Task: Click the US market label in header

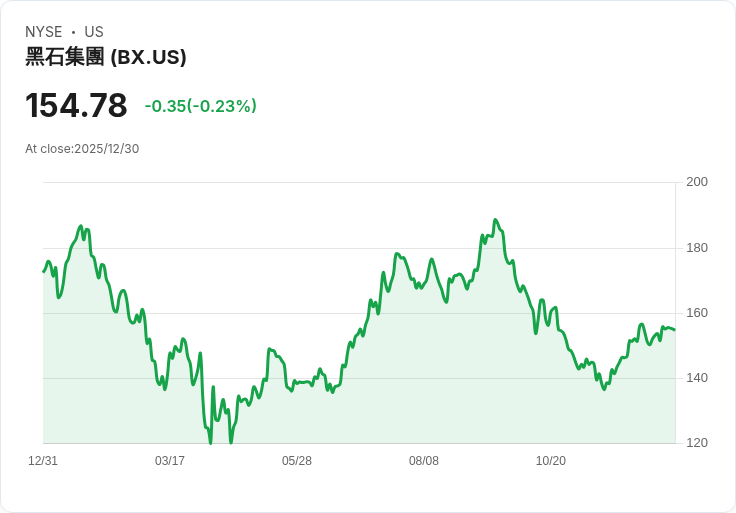Action: 94,32
